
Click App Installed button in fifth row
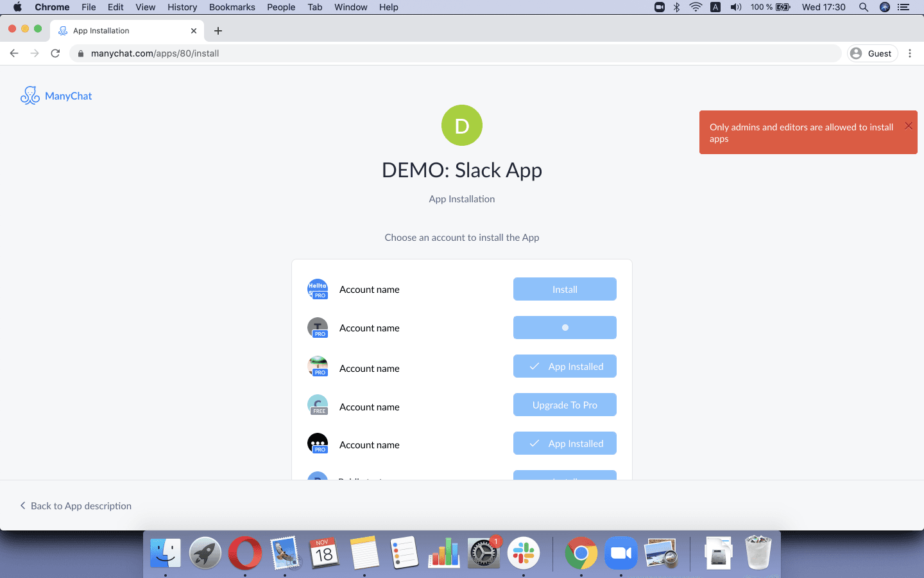[565, 443]
